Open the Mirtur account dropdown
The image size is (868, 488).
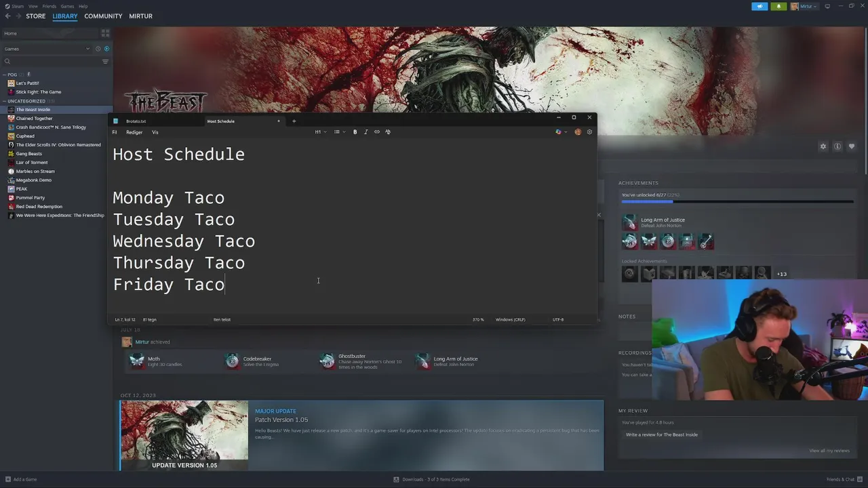pyautogui.click(x=804, y=6)
